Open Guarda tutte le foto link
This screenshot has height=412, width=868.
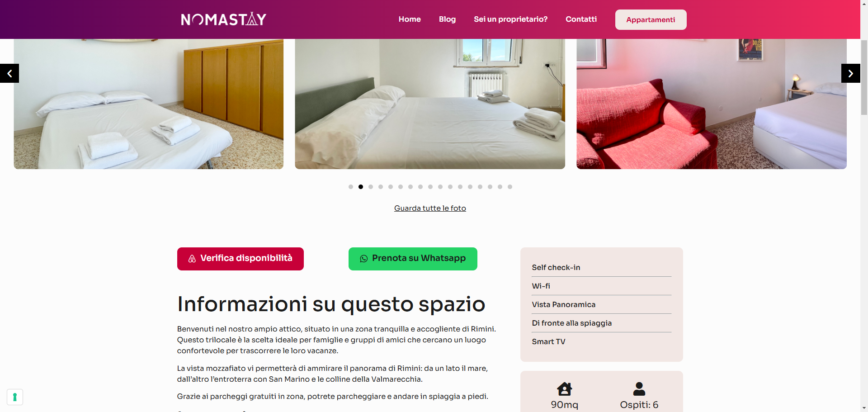(430, 208)
